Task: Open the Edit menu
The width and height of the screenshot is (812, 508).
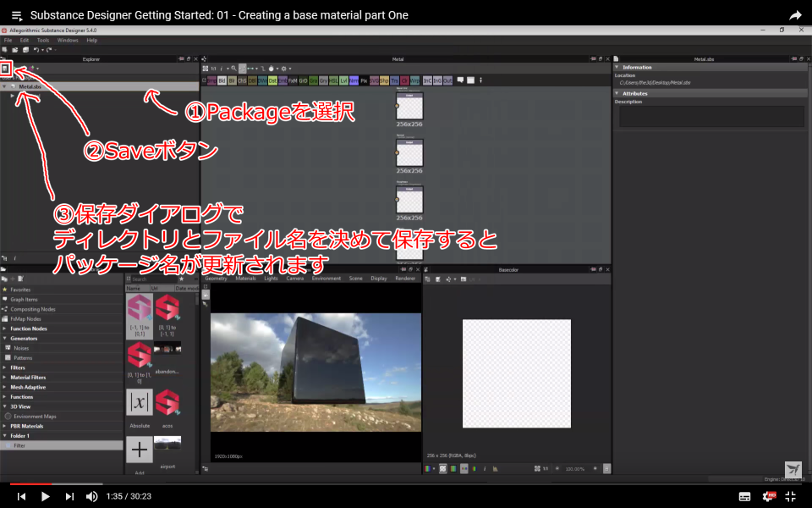Action: (x=25, y=40)
